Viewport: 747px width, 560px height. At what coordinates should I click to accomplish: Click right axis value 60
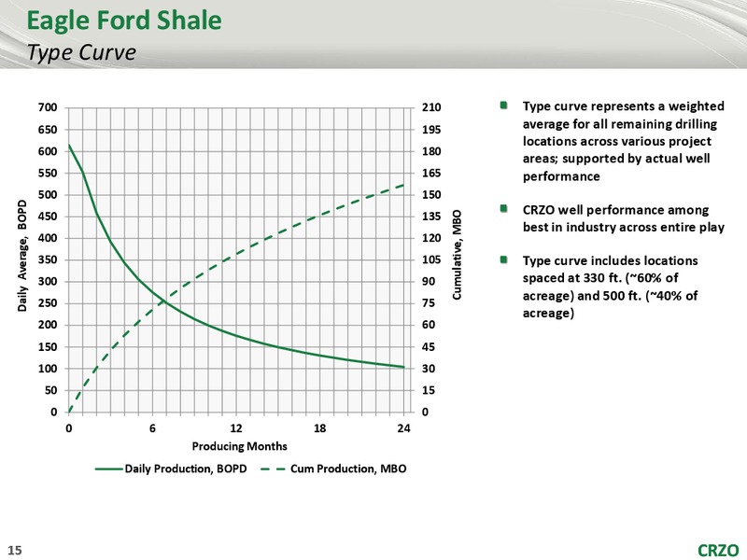pyautogui.click(x=429, y=325)
